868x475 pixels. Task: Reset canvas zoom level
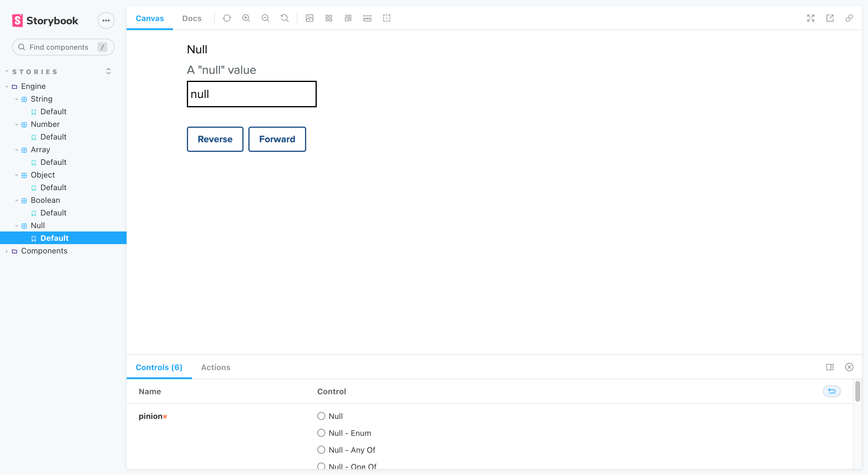pyautogui.click(x=285, y=18)
